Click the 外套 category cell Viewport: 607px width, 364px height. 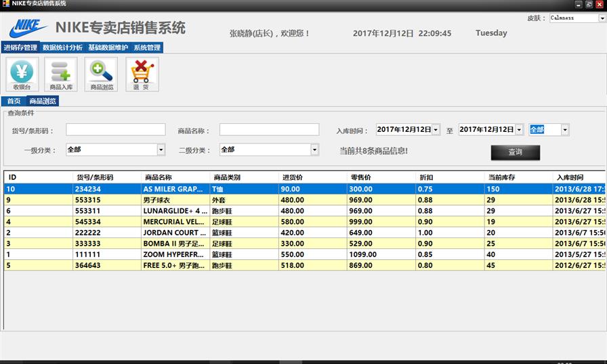(245, 200)
